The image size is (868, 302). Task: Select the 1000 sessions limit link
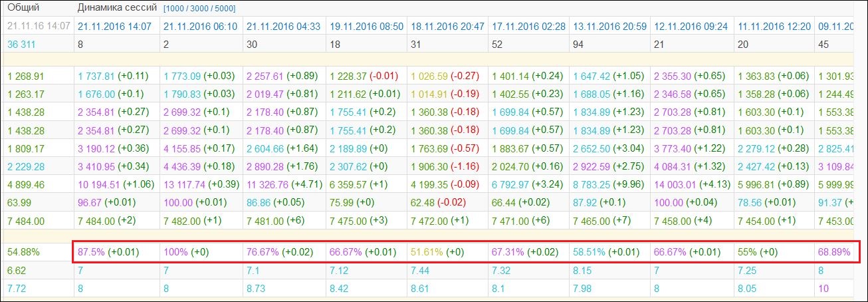(175, 9)
